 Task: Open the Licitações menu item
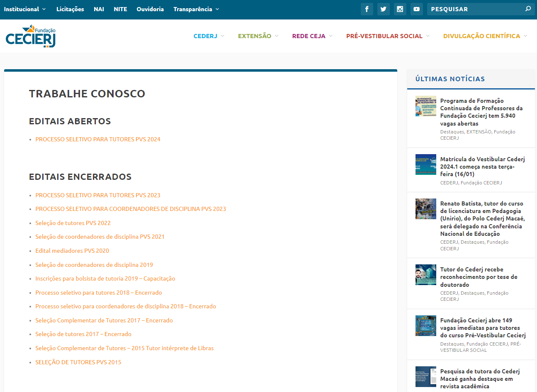[x=70, y=9]
